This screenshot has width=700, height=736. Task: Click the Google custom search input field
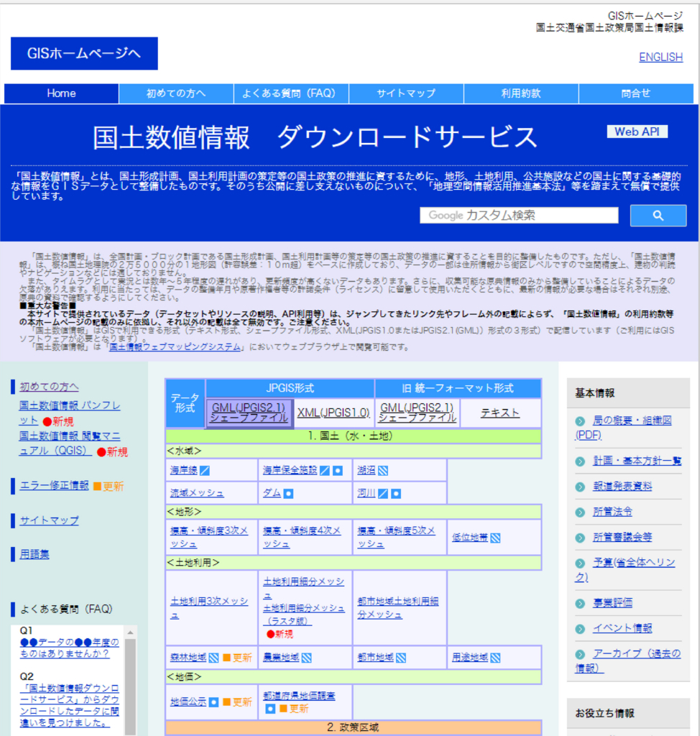point(519,216)
